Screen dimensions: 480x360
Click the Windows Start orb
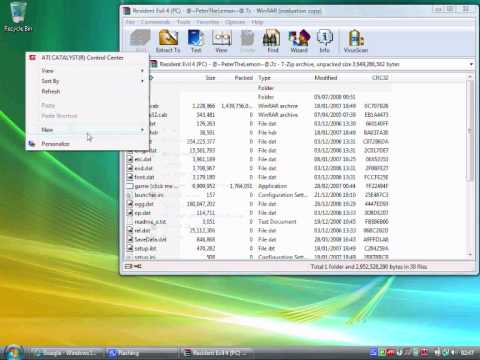13,352
